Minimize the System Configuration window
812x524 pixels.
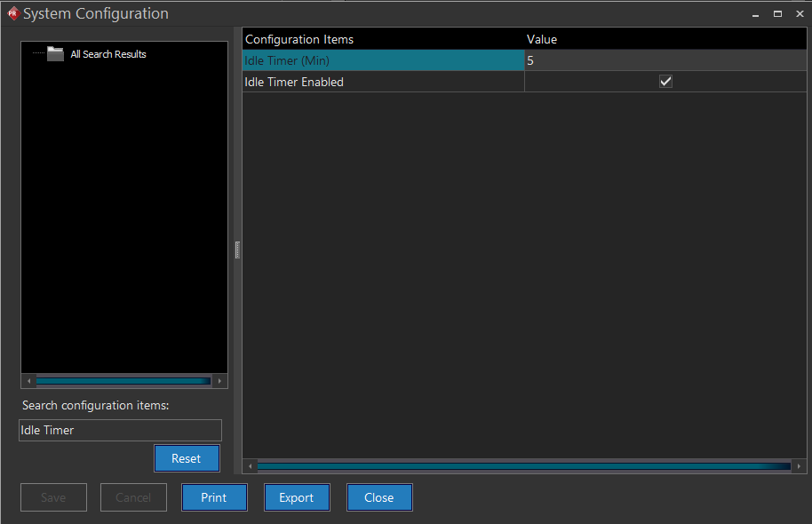(x=755, y=13)
